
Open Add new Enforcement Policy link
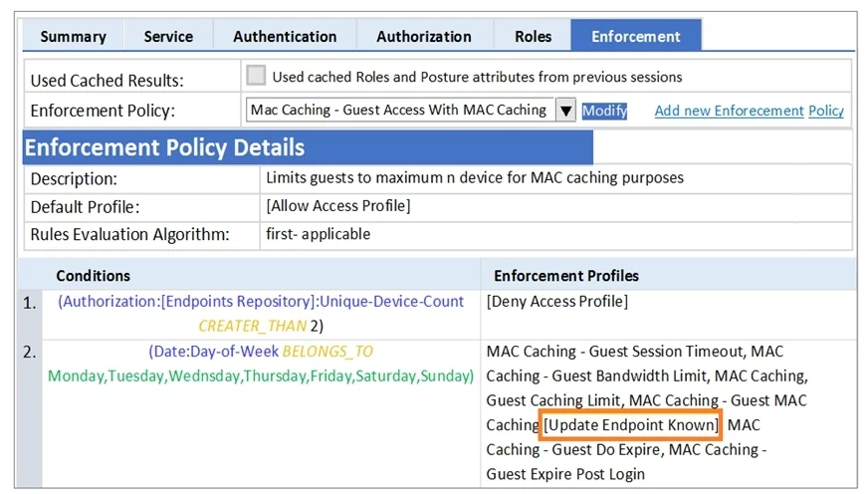pyautogui.click(x=749, y=111)
